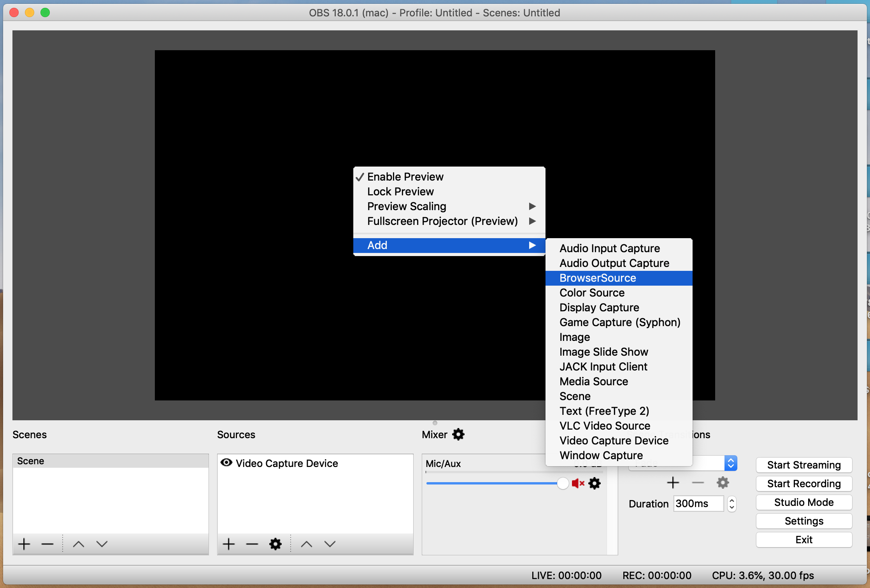Click the Duration 300ms input field
This screenshot has width=870, height=588.
[698, 504]
